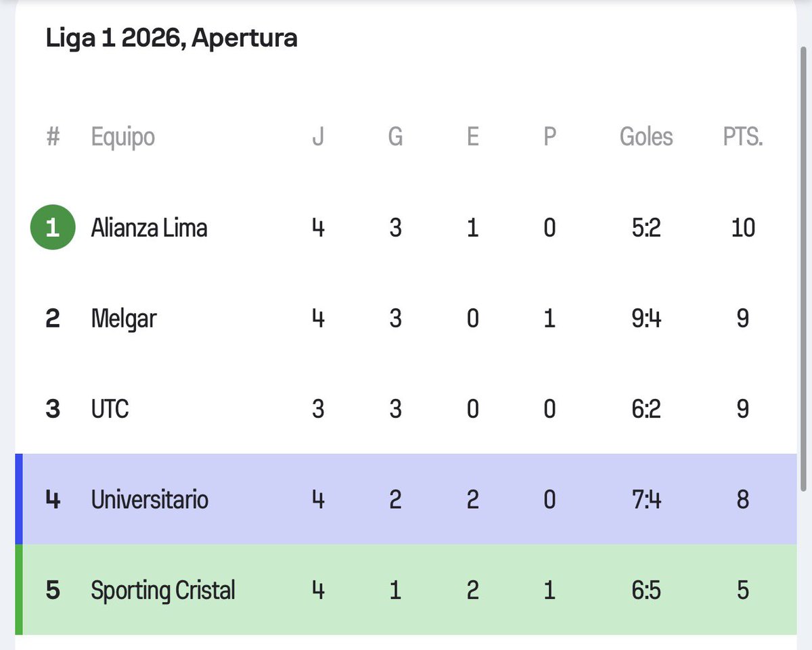Viewport: 812px width, 650px height.
Task: Click the G column header
Action: pos(395,137)
